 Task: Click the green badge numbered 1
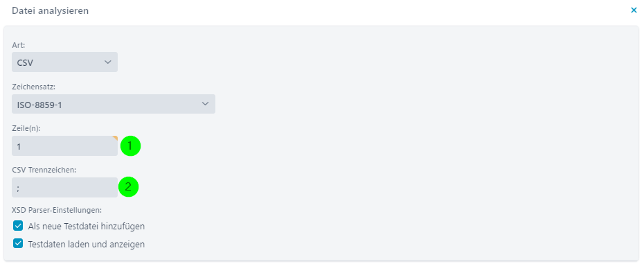[130, 146]
